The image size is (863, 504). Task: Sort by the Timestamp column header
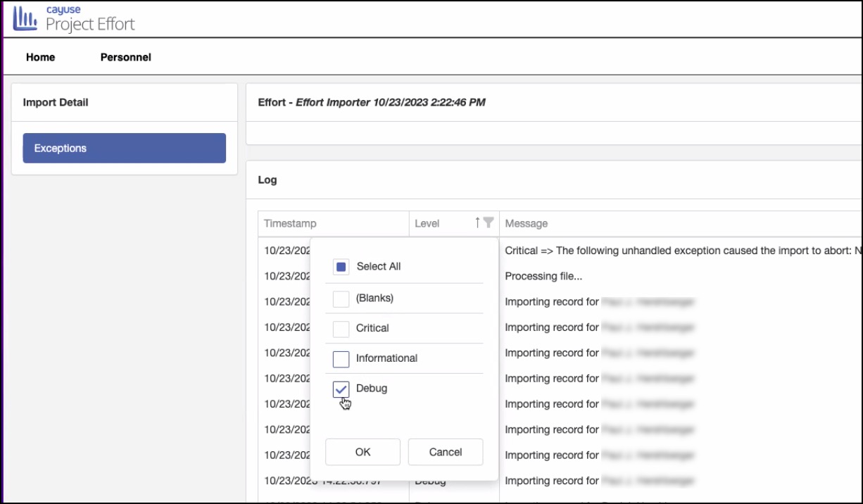click(x=290, y=223)
